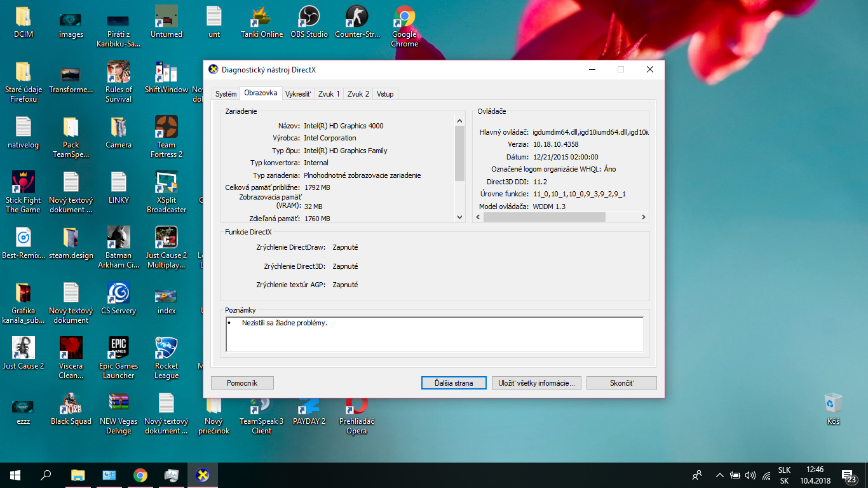The width and height of the screenshot is (868, 488).
Task: Click the Team Fortress 2 icon
Action: coord(166,137)
